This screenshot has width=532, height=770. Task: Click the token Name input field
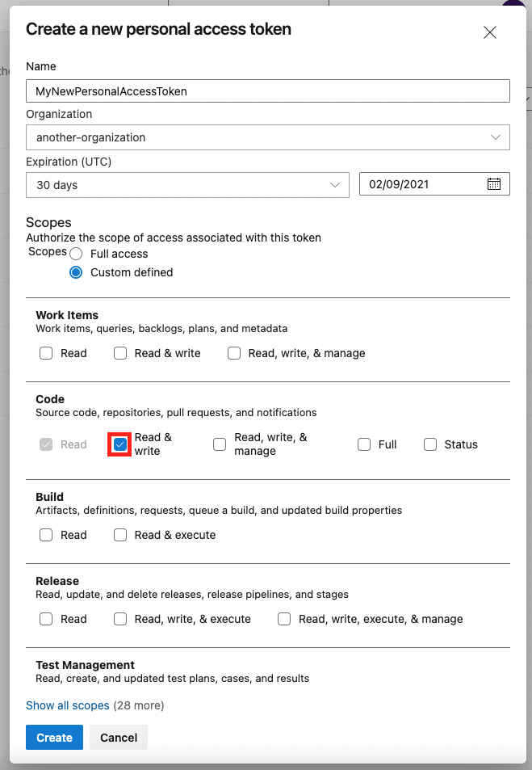point(266,90)
